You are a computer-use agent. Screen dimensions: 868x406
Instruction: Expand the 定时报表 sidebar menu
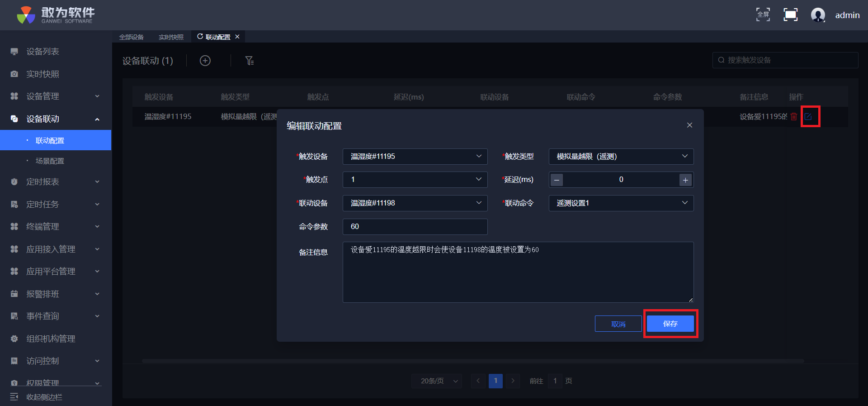(55, 182)
